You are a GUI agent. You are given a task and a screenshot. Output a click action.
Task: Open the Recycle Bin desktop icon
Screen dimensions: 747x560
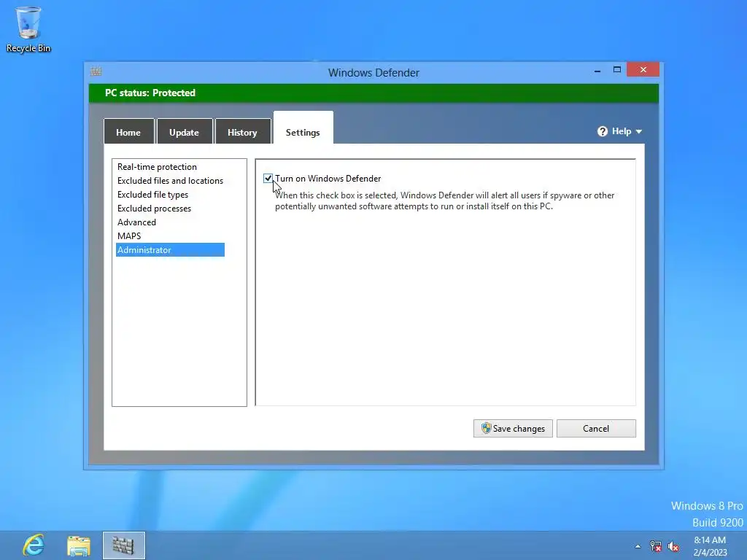pos(28,28)
